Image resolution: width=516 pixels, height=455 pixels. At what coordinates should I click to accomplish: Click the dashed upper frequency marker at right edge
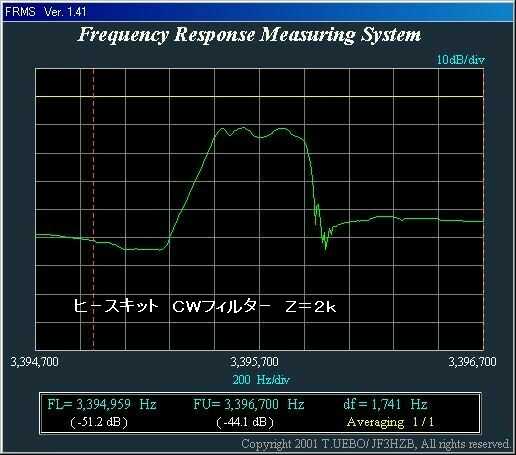point(483,209)
